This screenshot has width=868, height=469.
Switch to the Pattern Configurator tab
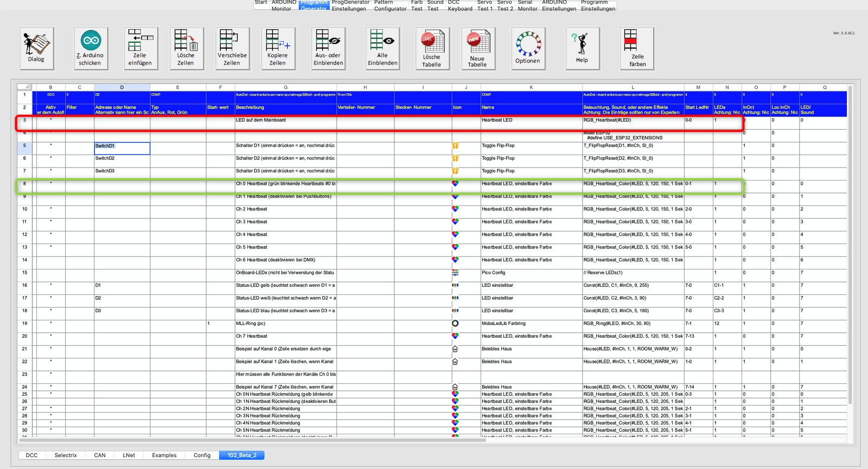pyautogui.click(x=390, y=5)
